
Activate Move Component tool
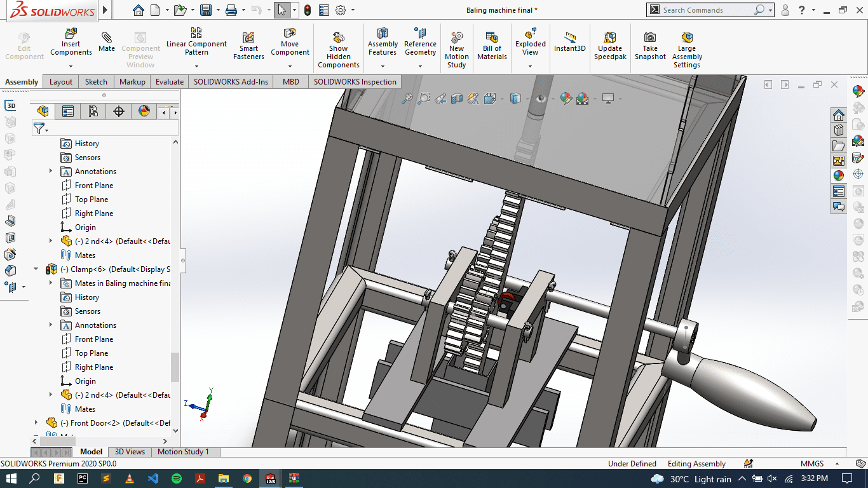pyautogui.click(x=290, y=42)
